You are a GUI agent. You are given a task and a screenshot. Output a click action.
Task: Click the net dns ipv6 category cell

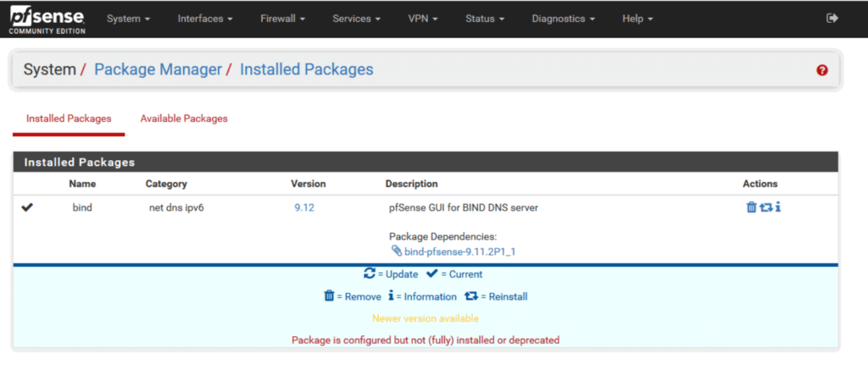[176, 208]
